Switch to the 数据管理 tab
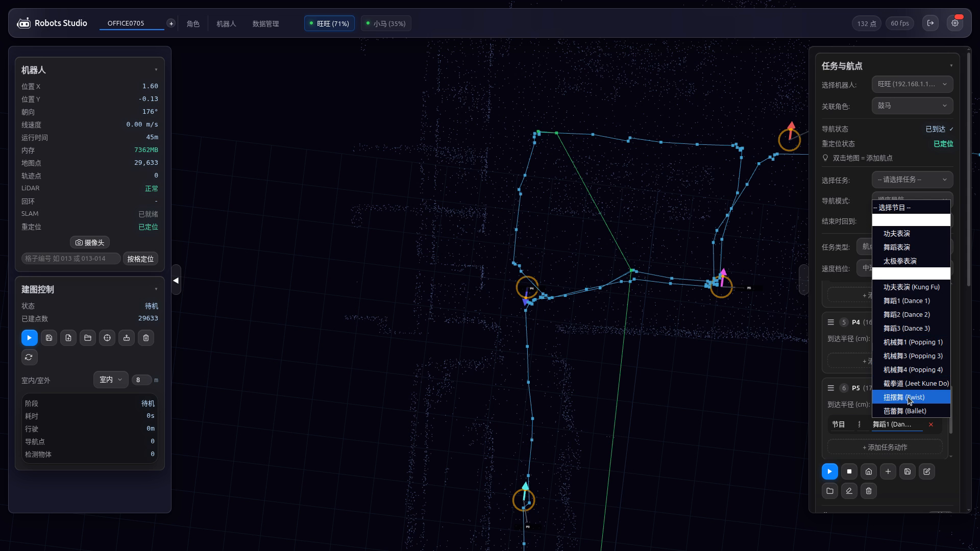 pos(265,23)
